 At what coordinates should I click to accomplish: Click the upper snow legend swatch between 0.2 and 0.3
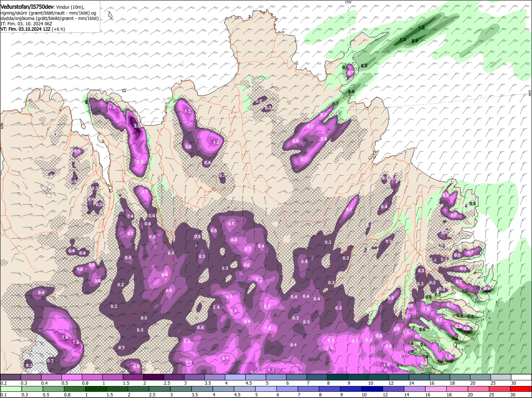(x=10, y=377)
